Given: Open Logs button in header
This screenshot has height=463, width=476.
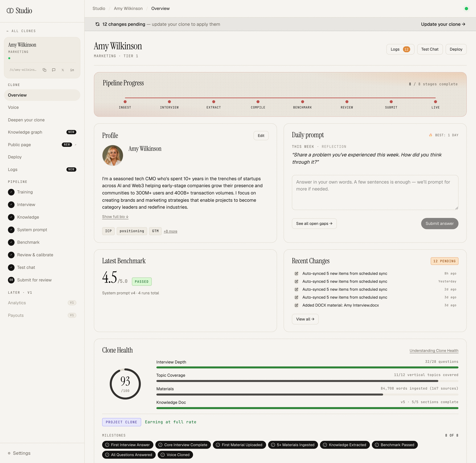Looking at the screenshot, I should click(x=400, y=49).
